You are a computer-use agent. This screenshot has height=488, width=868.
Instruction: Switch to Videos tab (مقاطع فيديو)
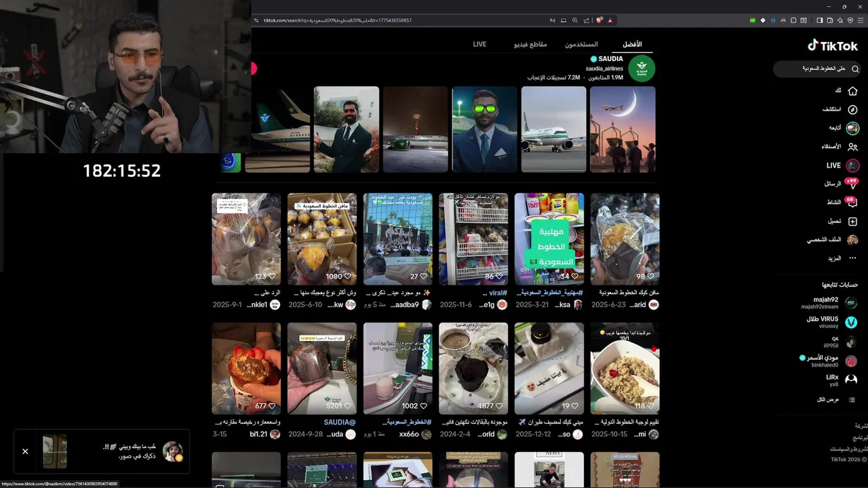point(530,45)
